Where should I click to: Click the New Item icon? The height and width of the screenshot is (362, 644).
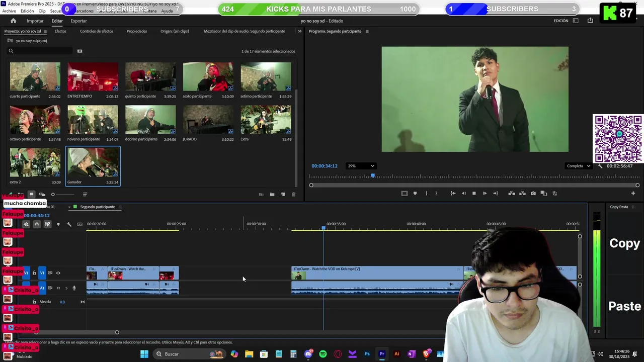click(x=283, y=194)
